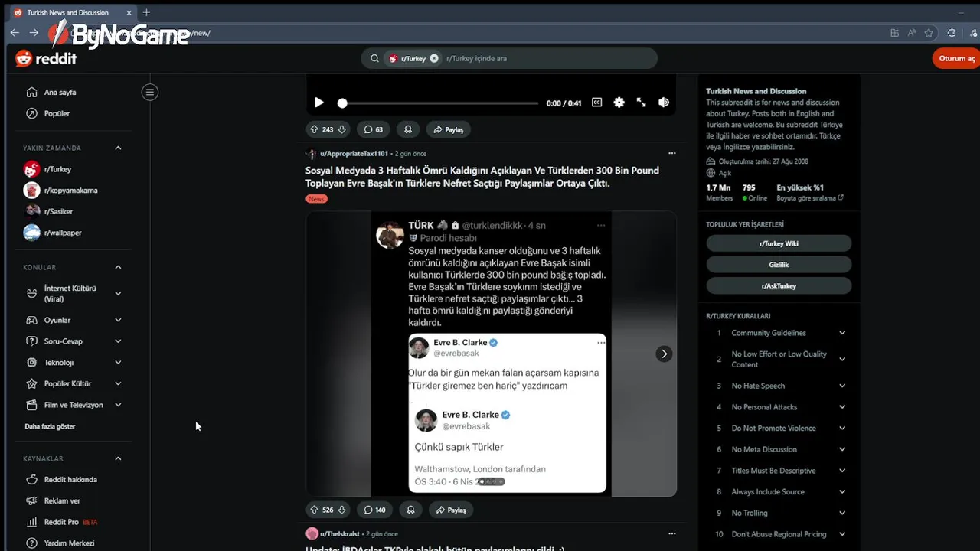
Task: Open options menu for Thelskraist's post
Action: tap(671, 533)
